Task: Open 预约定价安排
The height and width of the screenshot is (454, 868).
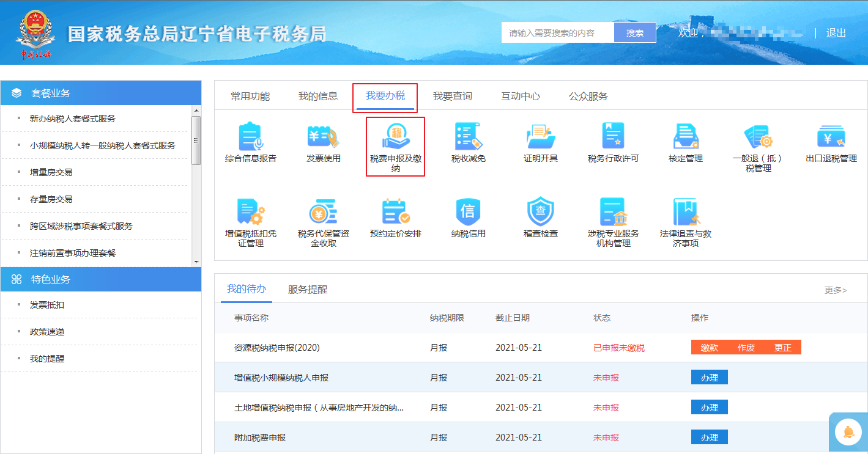Action: (x=395, y=220)
